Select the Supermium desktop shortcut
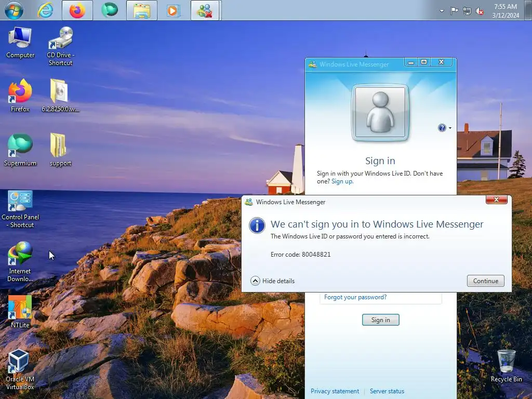The height and width of the screenshot is (399, 532). click(x=20, y=150)
